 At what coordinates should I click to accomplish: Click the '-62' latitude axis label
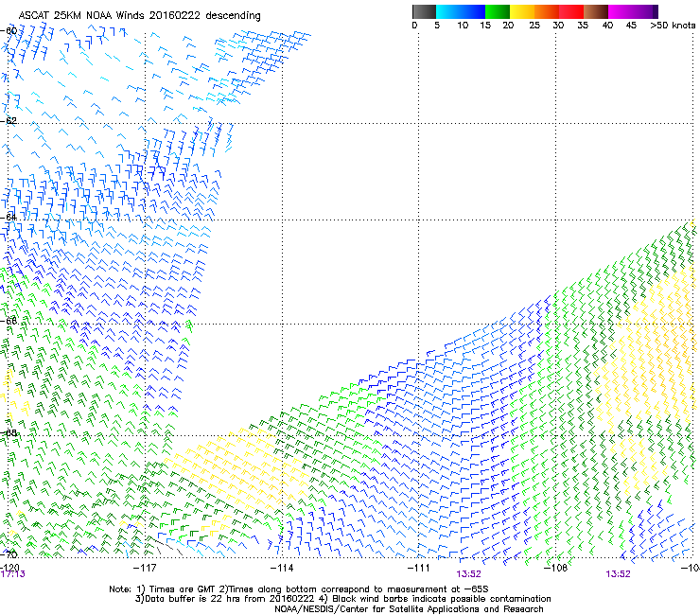(9, 120)
